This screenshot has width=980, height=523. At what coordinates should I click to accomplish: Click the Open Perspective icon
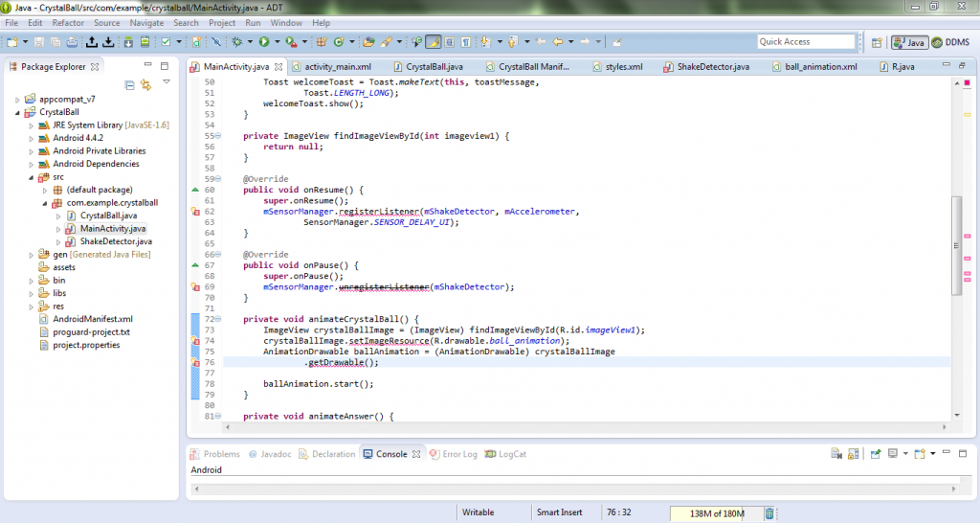(x=876, y=42)
